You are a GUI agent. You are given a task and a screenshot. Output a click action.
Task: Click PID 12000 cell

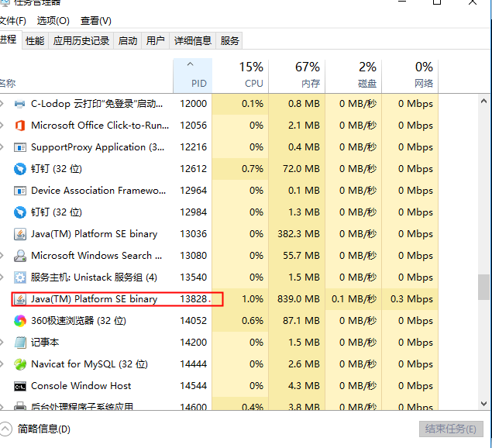[193, 104]
